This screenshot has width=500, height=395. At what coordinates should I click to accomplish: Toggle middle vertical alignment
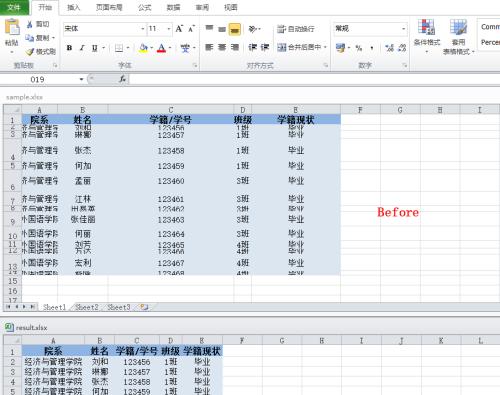coord(222,29)
